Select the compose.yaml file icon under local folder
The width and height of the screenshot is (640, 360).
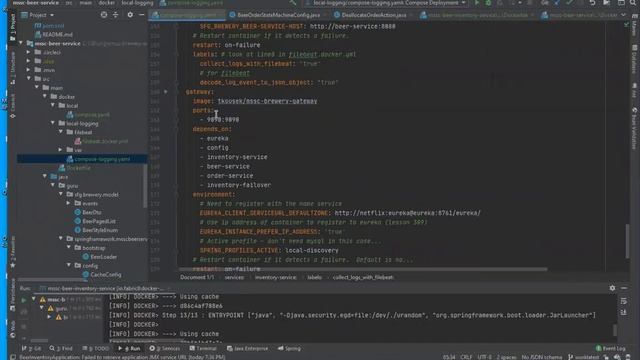tap(70, 115)
